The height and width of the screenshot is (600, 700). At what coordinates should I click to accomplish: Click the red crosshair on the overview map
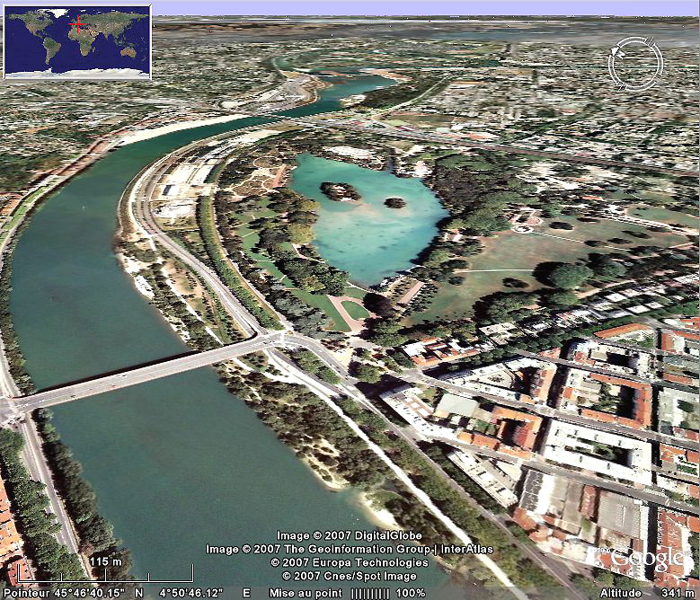(78, 23)
